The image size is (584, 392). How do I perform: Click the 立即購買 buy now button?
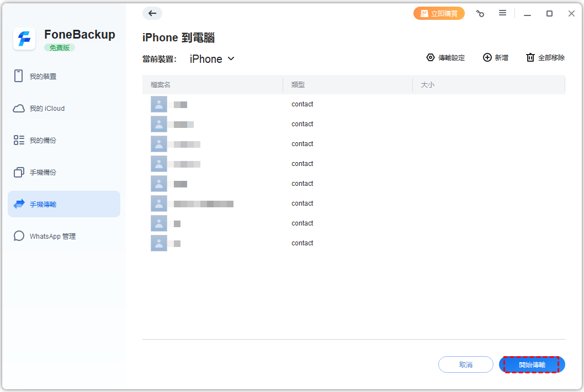click(x=439, y=13)
